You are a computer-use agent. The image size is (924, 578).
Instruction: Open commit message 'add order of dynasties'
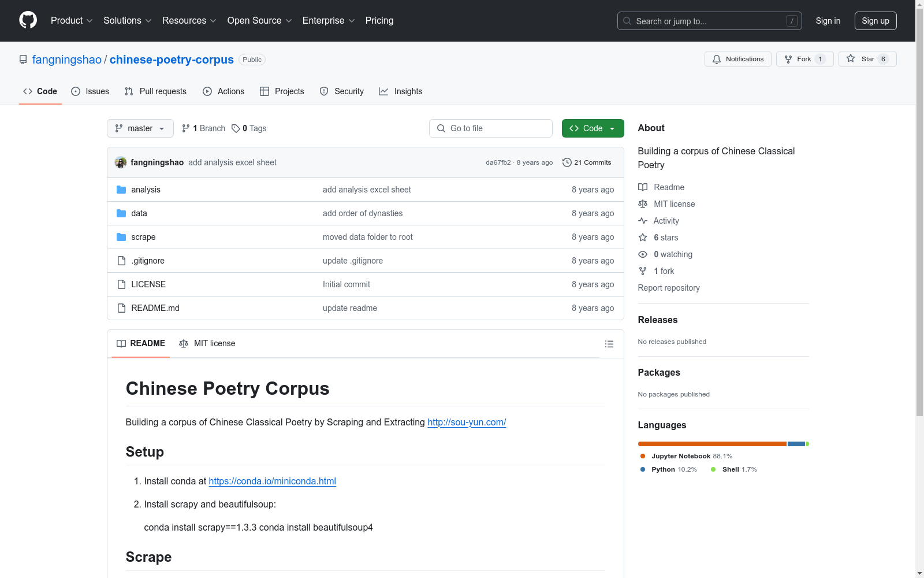pos(363,213)
